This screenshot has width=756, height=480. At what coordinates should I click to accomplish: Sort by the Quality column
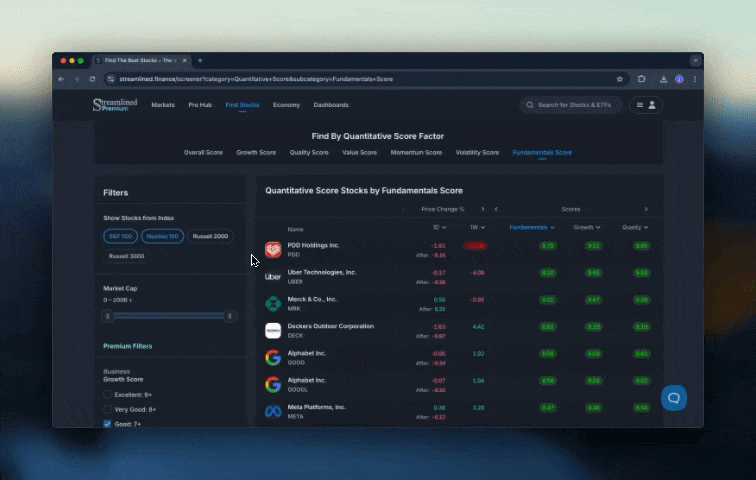(635, 227)
